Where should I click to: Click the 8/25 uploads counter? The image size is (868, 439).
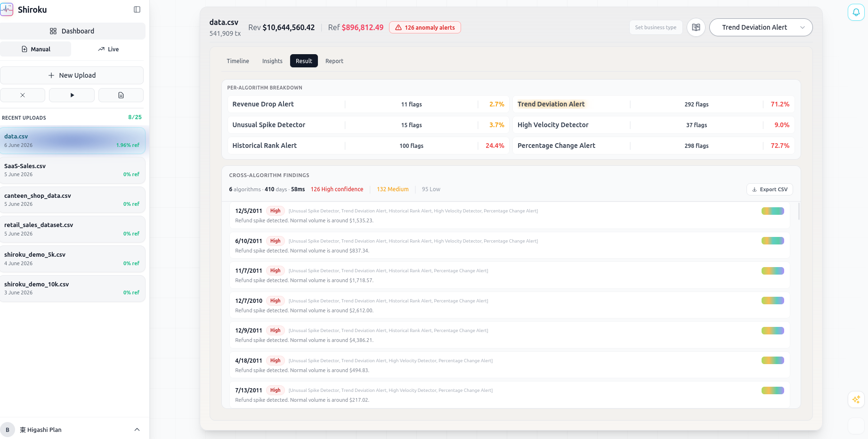[135, 117]
